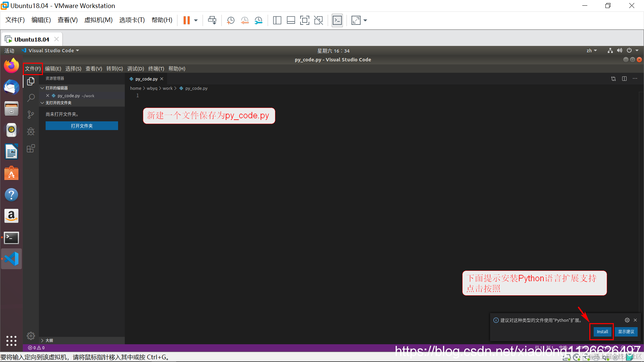
Task: Open the 终端(T) terminal menu
Action: (x=156, y=69)
